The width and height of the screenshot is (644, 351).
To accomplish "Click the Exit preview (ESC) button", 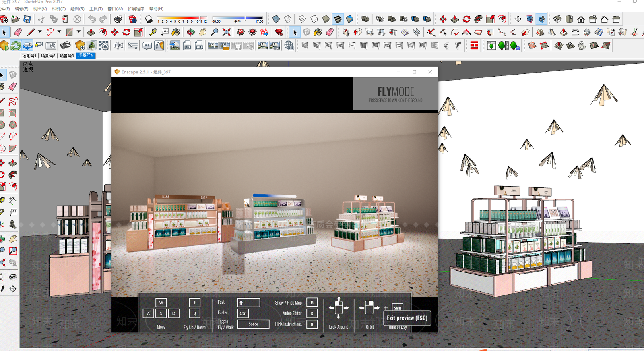I will tap(407, 318).
